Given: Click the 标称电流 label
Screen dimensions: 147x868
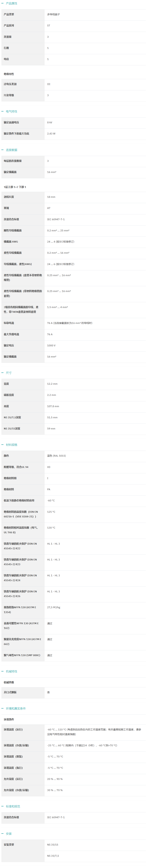Looking at the screenshot, I should (9, 323).
